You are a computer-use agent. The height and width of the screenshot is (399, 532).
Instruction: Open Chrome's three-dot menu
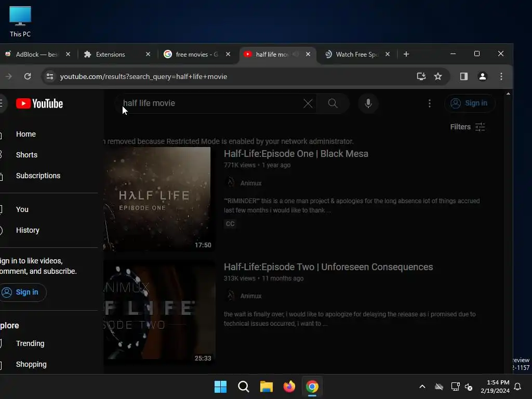tap(501, 76)
